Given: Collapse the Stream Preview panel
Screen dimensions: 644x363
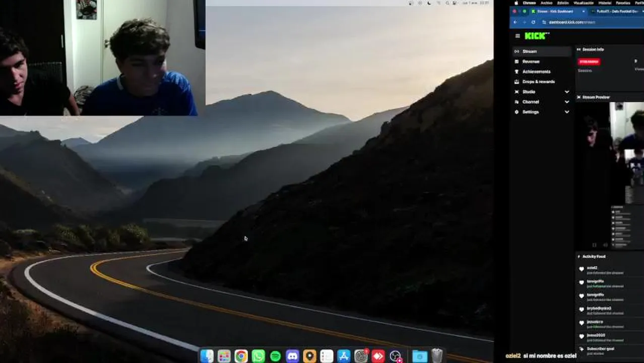Looking at the screenshot, I should pyautogui.click(x=579, y=97).
